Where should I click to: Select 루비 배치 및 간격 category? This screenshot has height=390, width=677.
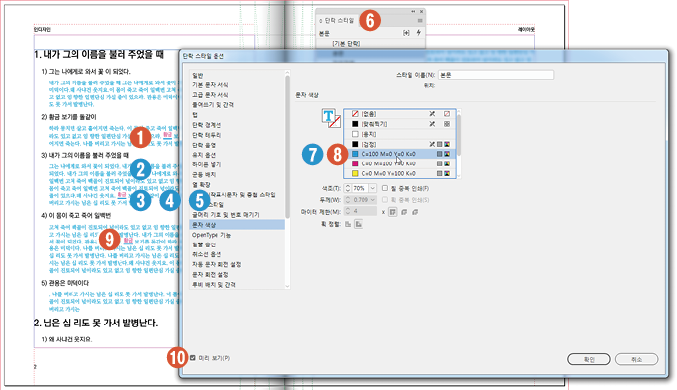tap(214, 285)
